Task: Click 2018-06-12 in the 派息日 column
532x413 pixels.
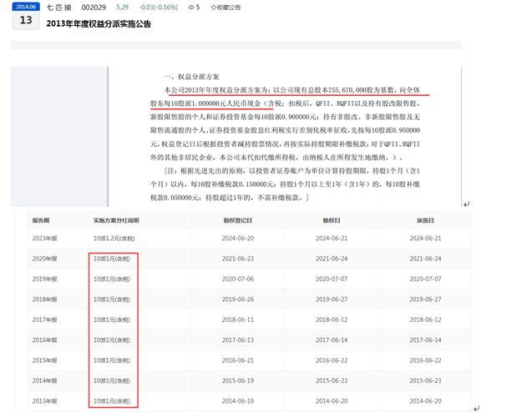Action: [425, 320]
